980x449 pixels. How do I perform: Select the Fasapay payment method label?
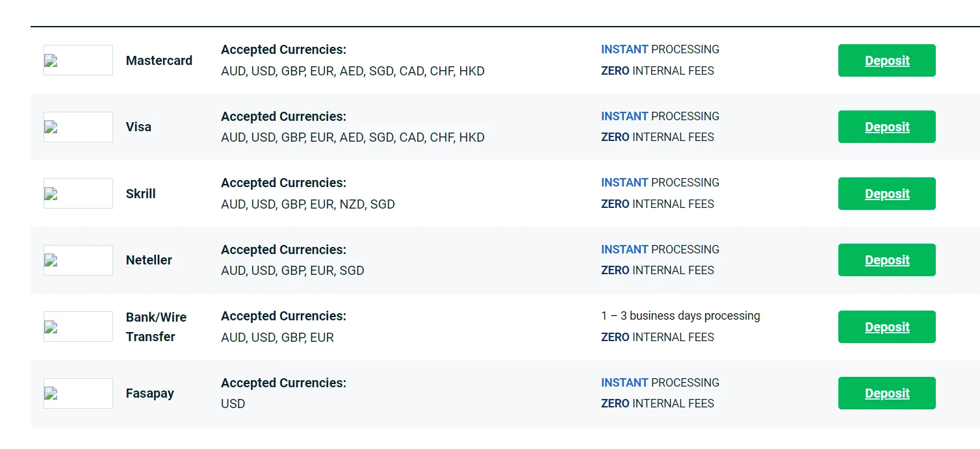click(x=150, y=393)
